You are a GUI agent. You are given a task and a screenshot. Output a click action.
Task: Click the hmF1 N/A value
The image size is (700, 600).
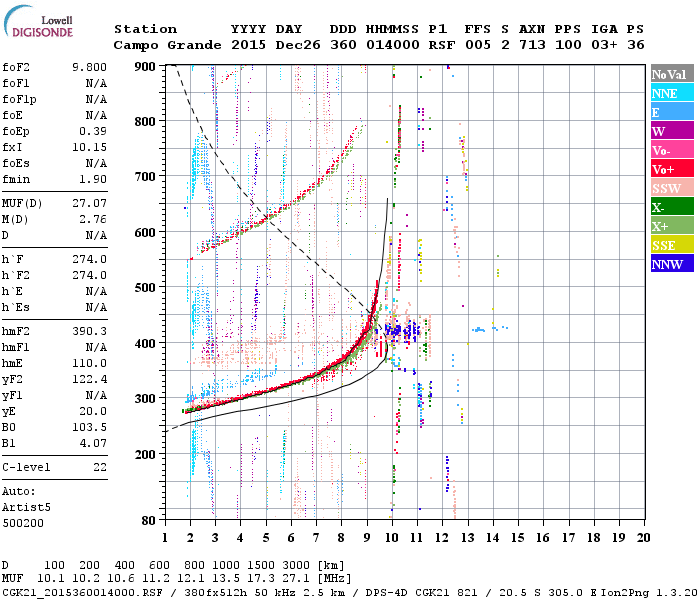pos(96,347)
